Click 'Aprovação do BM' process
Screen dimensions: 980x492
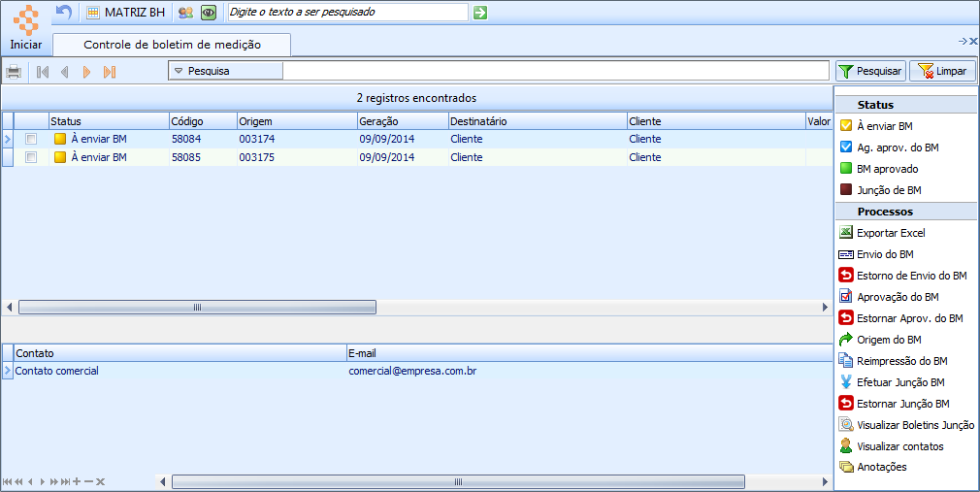pyautogui.click(x=889, y=297)
